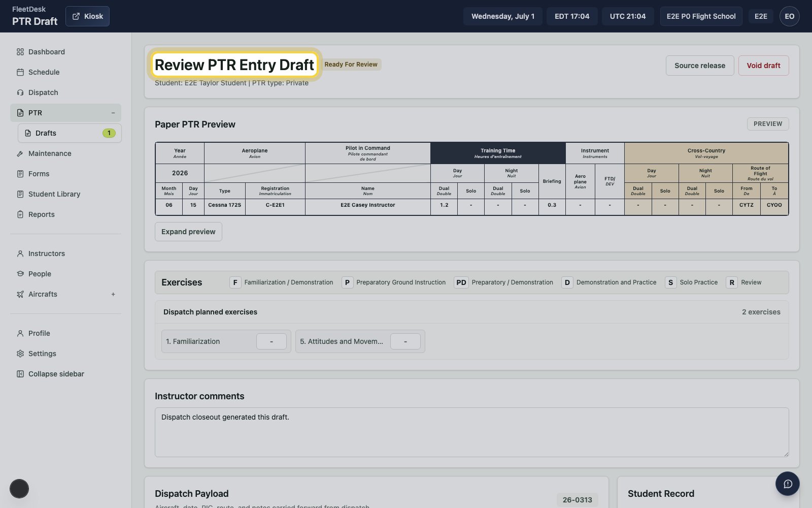Open the chat support bubble icon
The height and width of the screenshot is (508, 812).
(788, 484)
